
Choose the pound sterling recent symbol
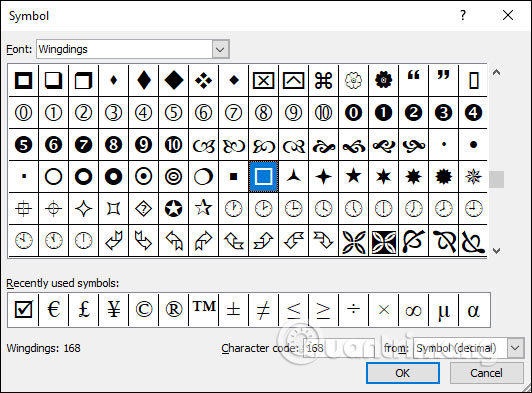(x=83, y=310)
